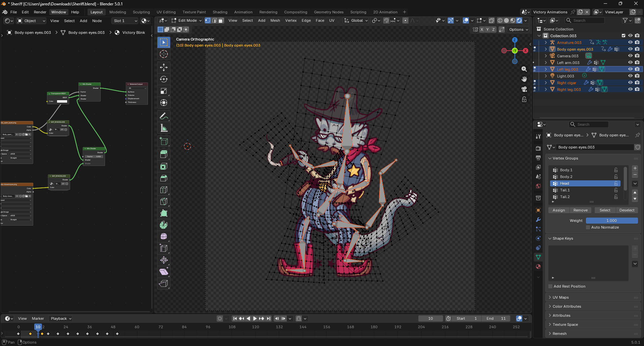Activate the Move tool

click(164, 67)
